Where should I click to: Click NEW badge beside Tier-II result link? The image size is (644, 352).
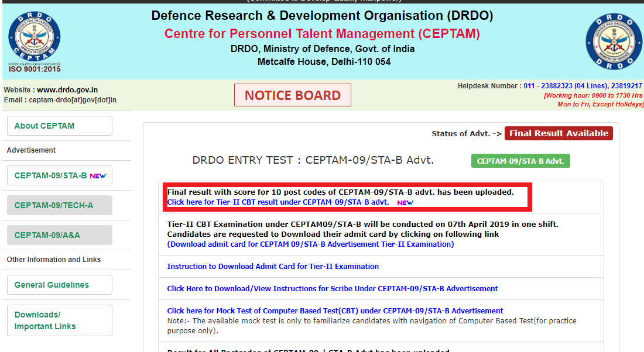pyautogui.click(x=405, y=203)
